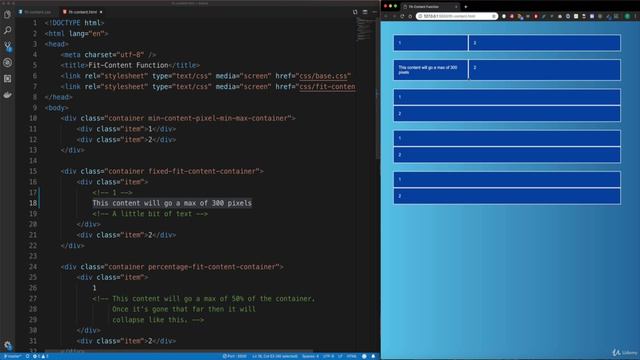640x360 pixels.
Task: Click the browser back arrow
Action: (x=386, y=16)
